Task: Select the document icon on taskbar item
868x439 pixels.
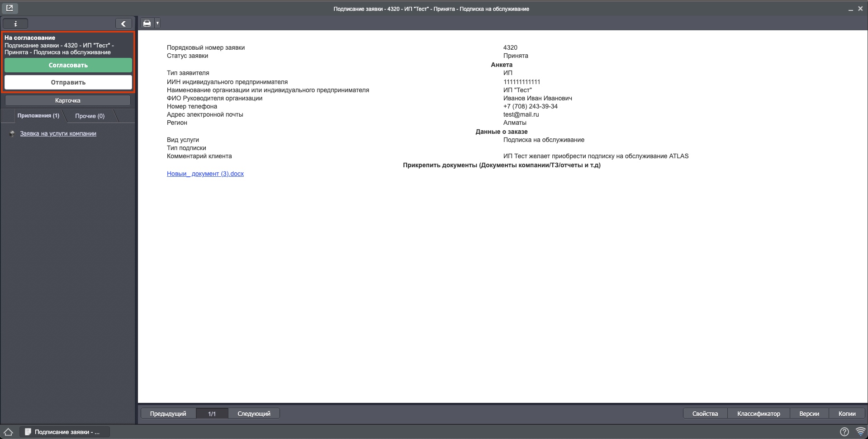Action: (x=28, y=432)
